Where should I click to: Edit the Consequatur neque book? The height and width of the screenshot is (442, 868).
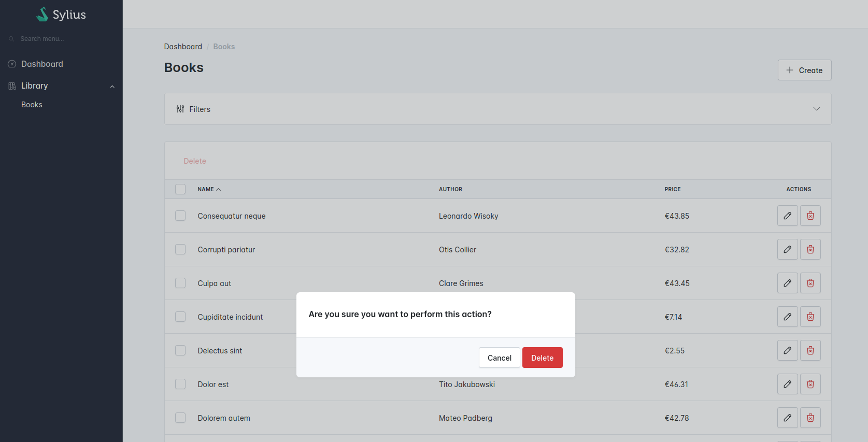[x=787, y=216]
